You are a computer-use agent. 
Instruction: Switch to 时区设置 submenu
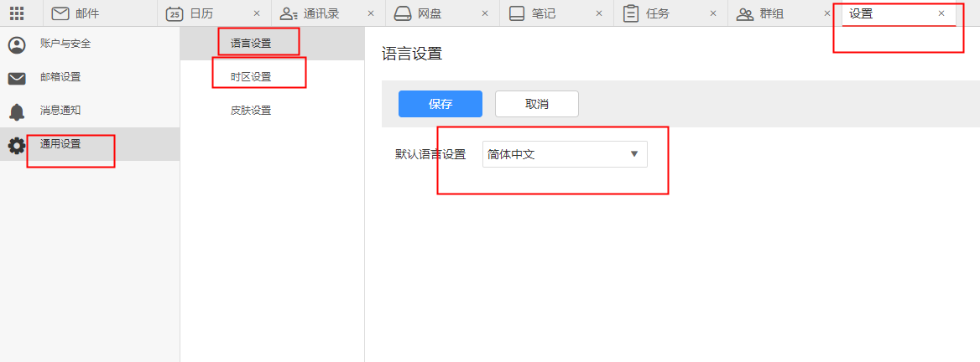251,77
